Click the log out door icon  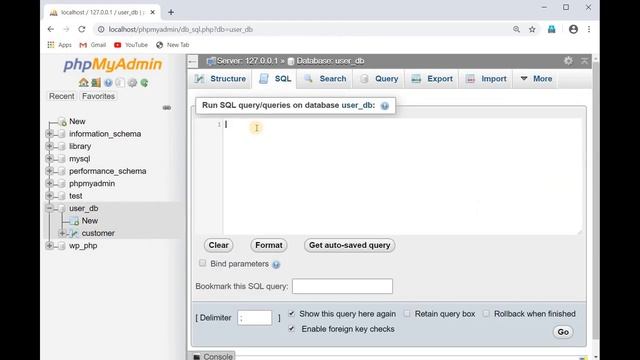pos(96,82)
